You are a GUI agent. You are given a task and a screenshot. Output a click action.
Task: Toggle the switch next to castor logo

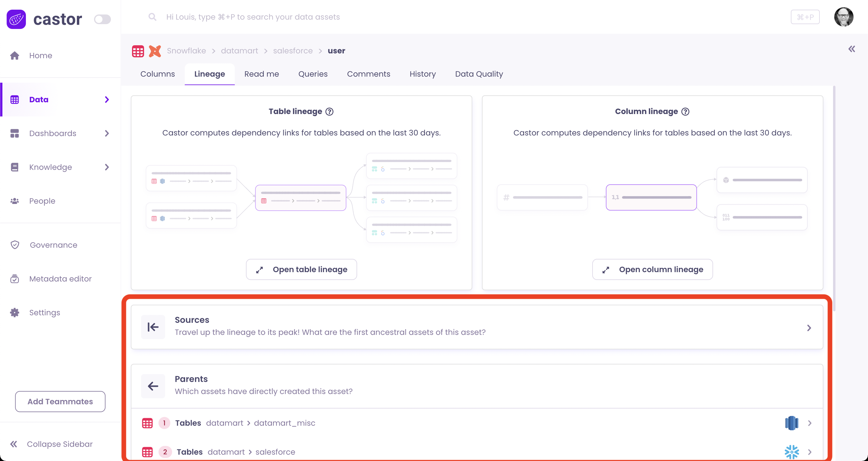pyautogui.click(x=102, y=19)
